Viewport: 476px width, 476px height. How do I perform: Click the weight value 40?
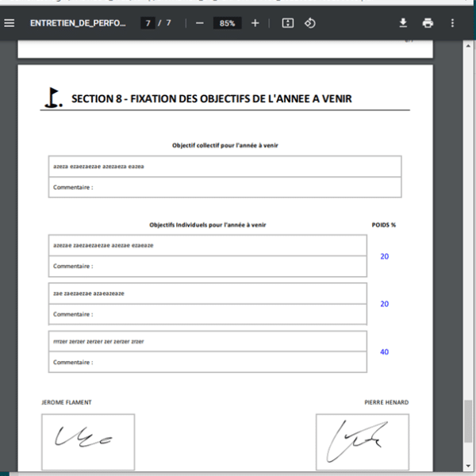(384, 351)
